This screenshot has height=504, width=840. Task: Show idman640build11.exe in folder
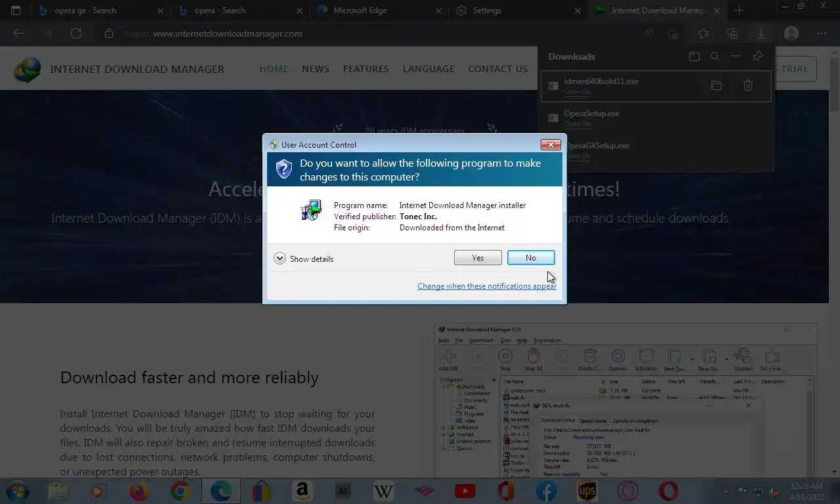coord(717,85)
